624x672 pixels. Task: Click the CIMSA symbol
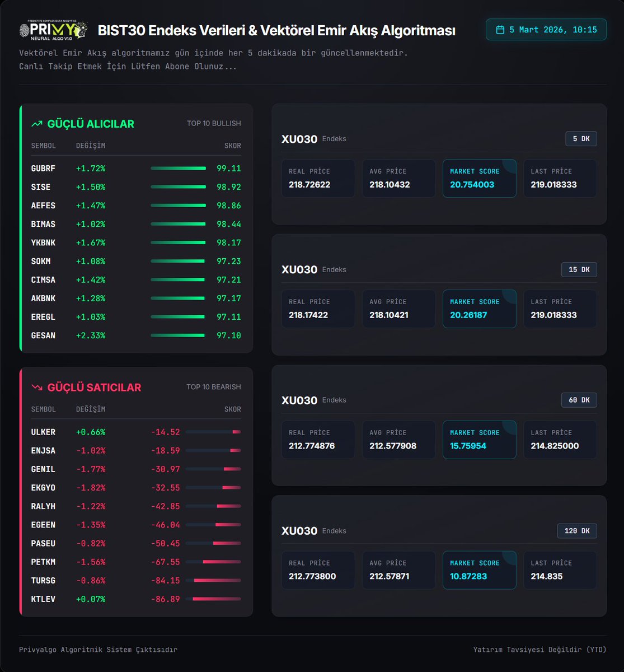(43, 279)
